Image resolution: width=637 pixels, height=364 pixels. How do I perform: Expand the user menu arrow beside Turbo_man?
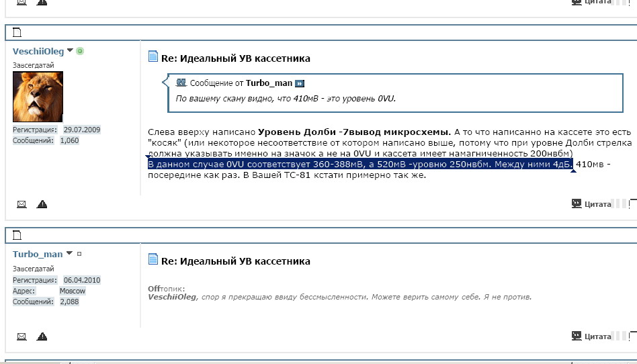point(69,254)
